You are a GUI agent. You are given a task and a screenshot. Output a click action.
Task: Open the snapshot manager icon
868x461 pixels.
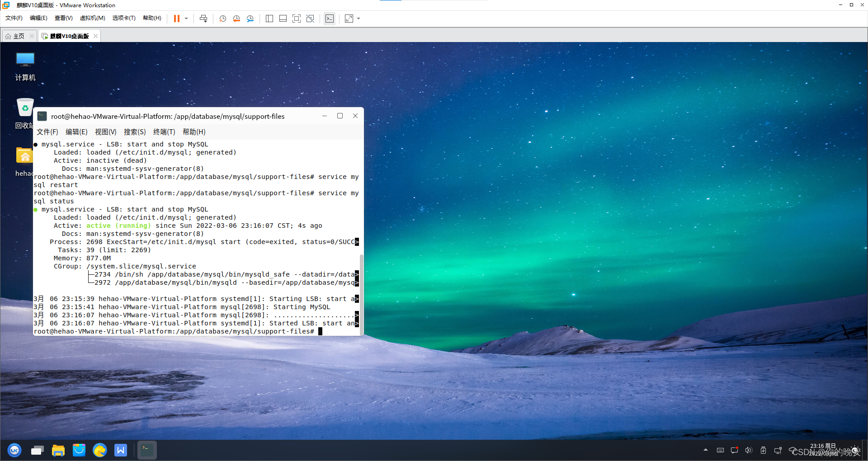pyautogui.click(x=250, y=19)
